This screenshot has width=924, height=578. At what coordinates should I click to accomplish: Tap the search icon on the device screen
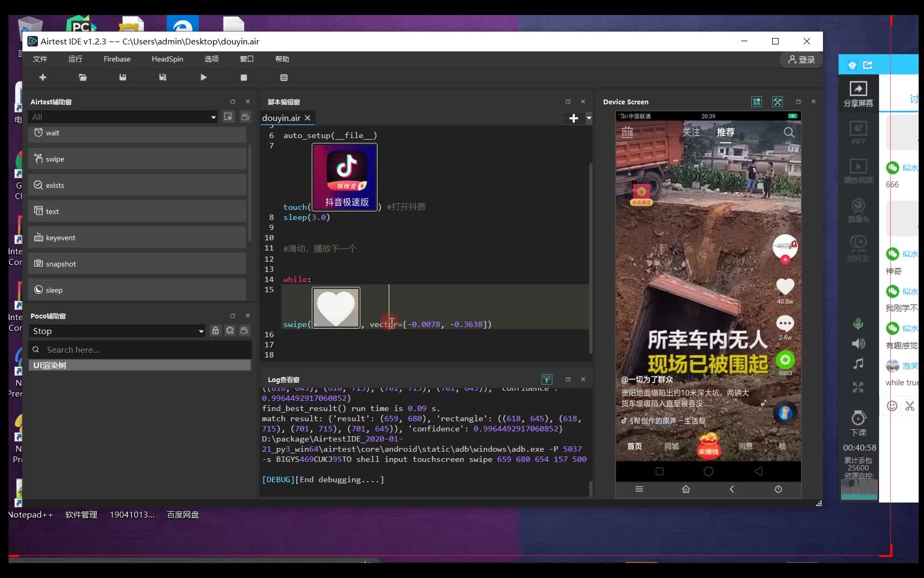pyautogui.click(x=789, y=132)
